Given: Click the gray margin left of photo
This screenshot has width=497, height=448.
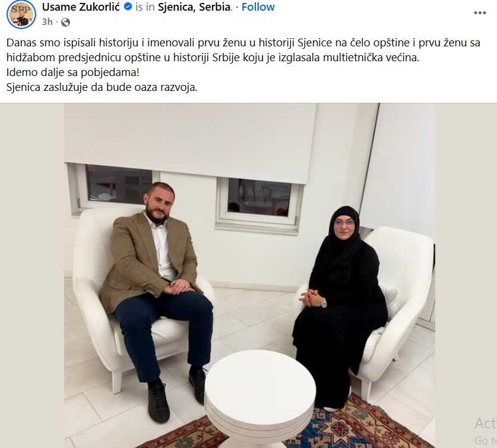Looking at the screenshot, I should click(32, 275).
